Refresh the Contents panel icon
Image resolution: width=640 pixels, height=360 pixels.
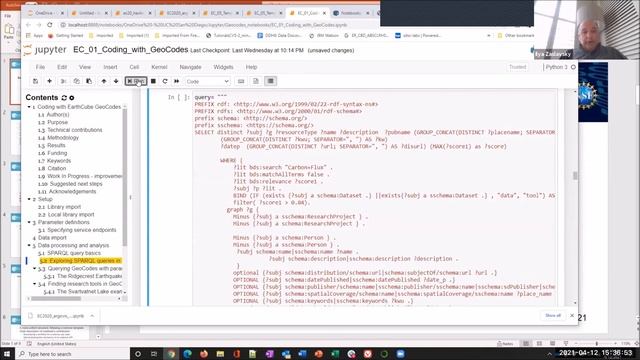tap(64, 98)
